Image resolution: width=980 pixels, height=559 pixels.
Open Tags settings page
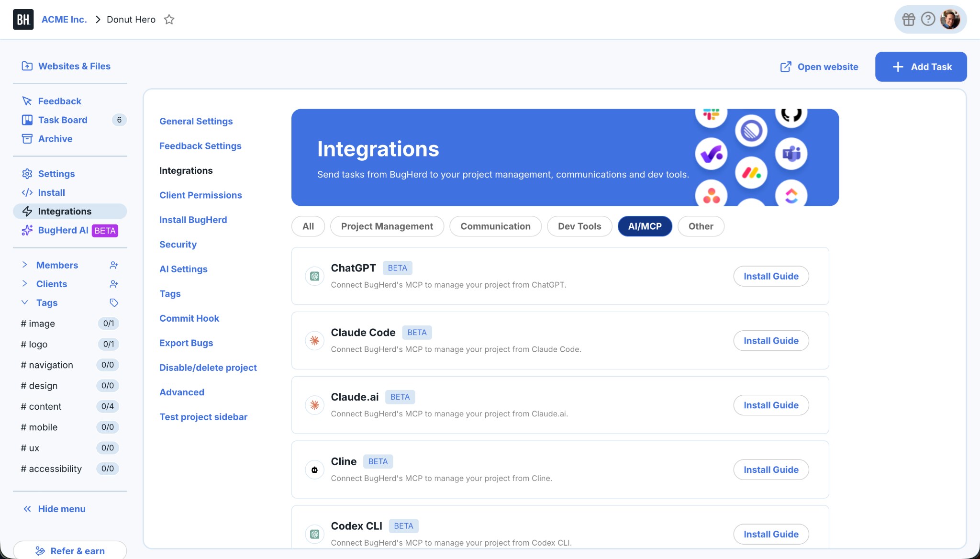(x=170, y=294)
